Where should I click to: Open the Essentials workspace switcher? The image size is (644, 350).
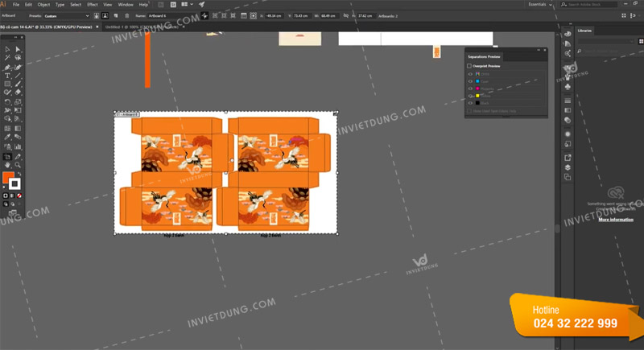pyautogui.click(x=539, y=5)
